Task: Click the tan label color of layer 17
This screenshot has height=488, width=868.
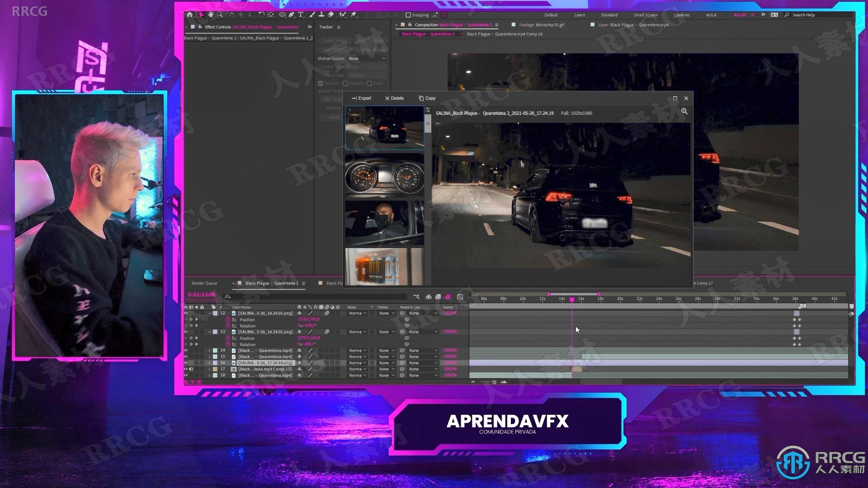Action: 215,369
